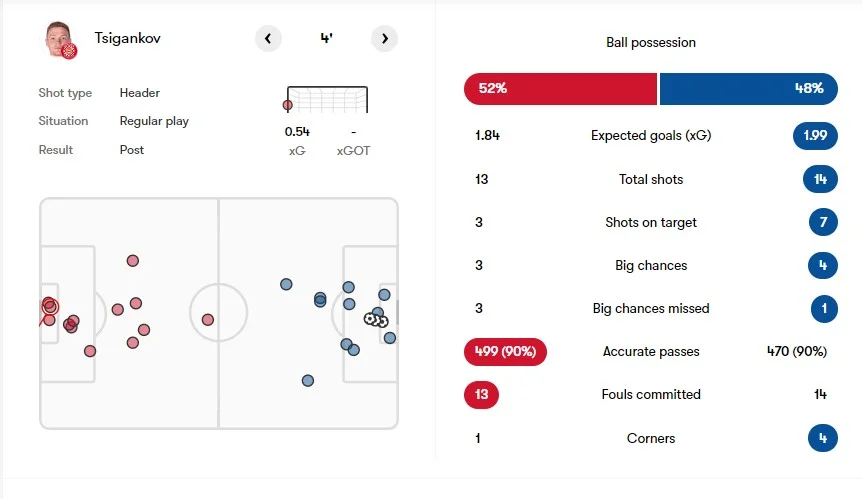Click the red 13 fouls committed badge
The width and height of the screenshot is (862, 499).
click(481, 394)
